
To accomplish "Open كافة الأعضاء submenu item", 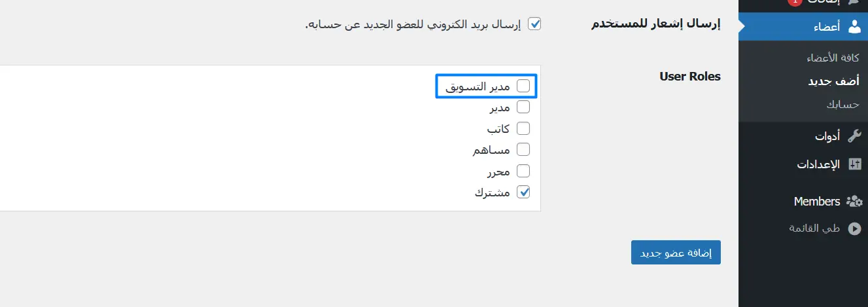I will pos(832,58).
